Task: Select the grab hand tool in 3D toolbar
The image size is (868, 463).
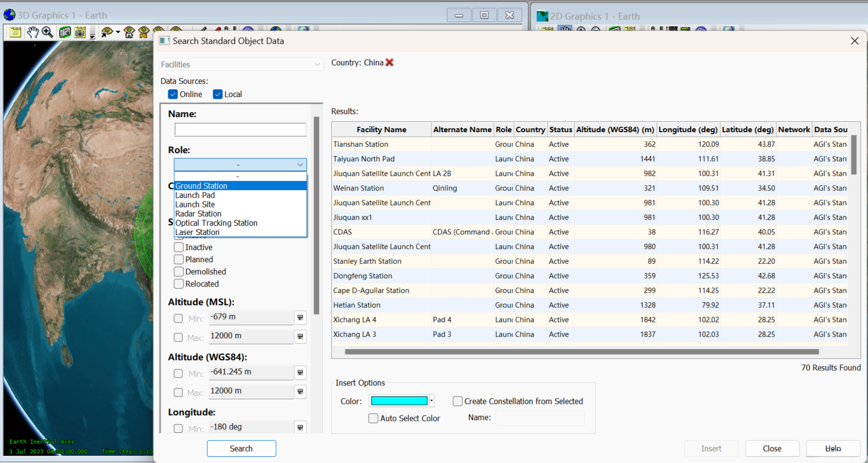Action: point(32,33)
